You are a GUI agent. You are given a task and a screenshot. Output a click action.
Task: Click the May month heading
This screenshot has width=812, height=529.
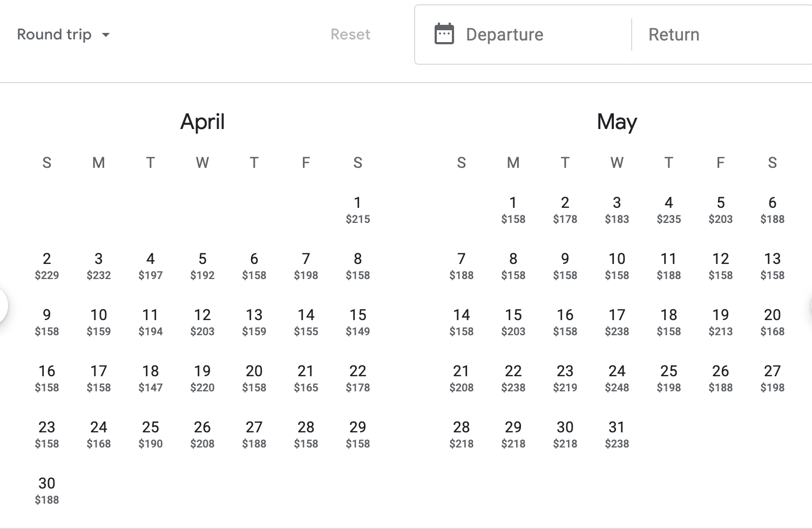pyautogui.click(x=617, y=121)
